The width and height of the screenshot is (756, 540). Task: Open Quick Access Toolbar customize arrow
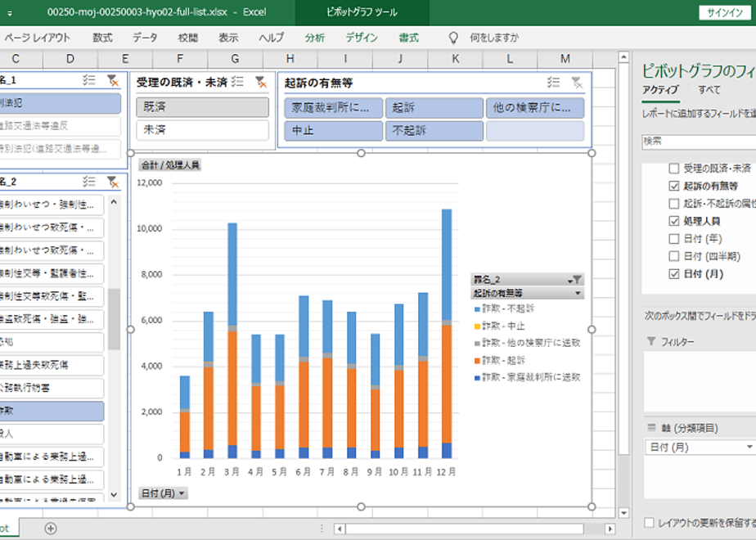[x=10, y=13]
